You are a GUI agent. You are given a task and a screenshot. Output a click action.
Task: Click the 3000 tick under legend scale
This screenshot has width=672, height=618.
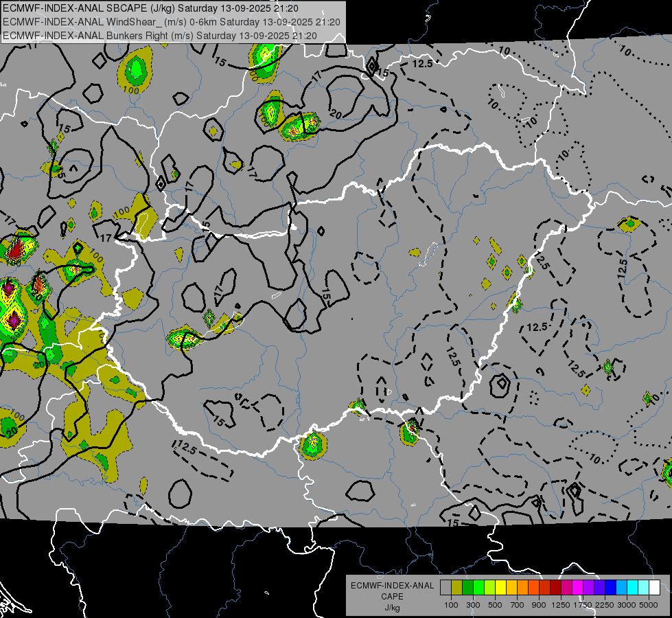(627, 605)
